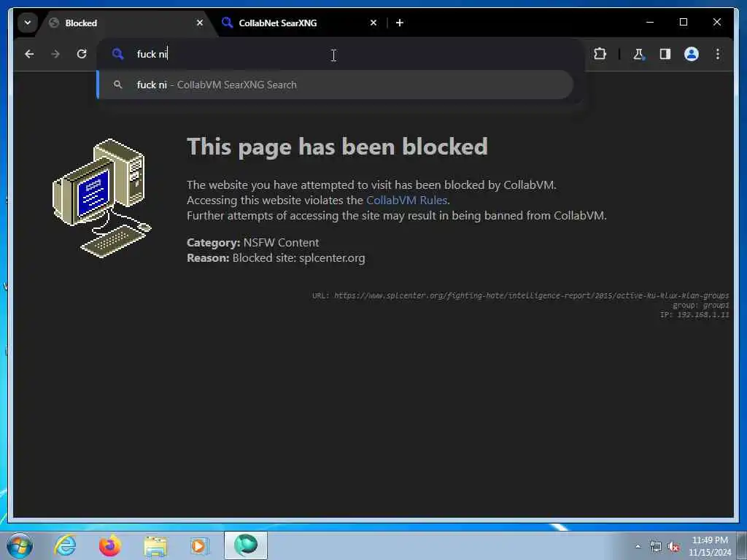This screenshot has width=747, height=560.
Task: Open the Chrome Labs flask icon
Action: pos(639,54)
